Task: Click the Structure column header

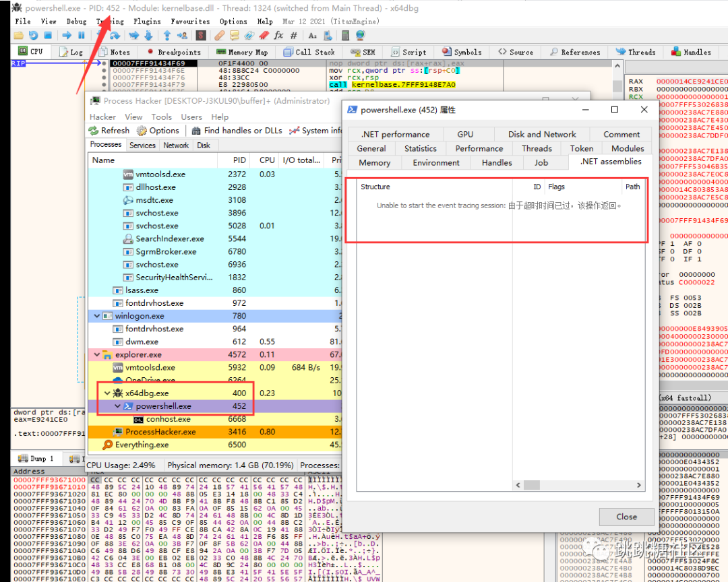Action: (x=435, y=187)
